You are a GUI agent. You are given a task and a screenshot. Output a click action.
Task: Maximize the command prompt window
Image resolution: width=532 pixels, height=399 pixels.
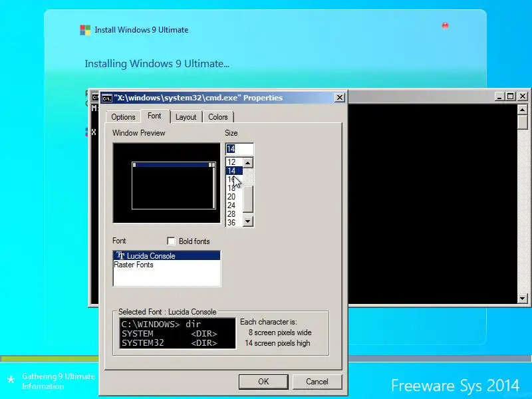click(510, 96)
